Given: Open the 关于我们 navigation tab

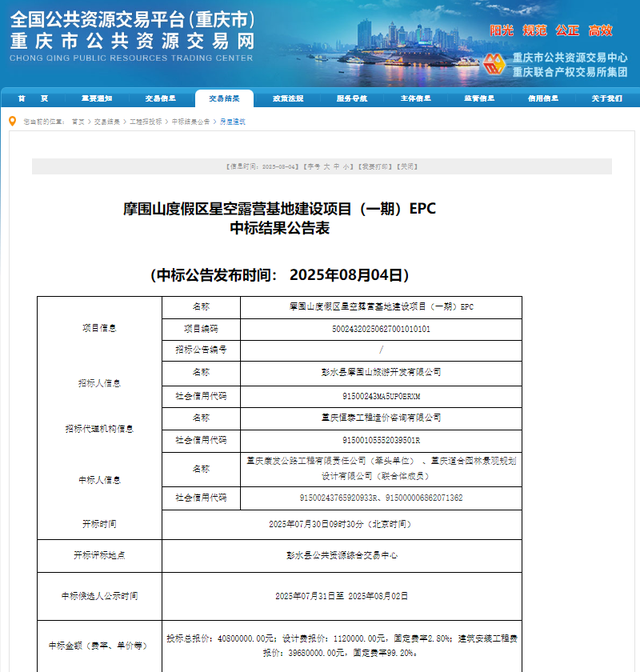Looking at the screenshot, I should point(607,99).
